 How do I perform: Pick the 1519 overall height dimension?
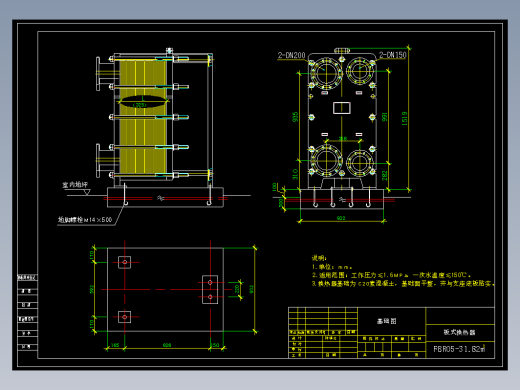click(405, 118)
